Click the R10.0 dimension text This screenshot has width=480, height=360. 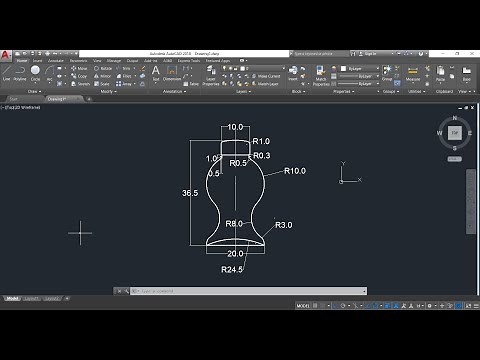point(295,171)
